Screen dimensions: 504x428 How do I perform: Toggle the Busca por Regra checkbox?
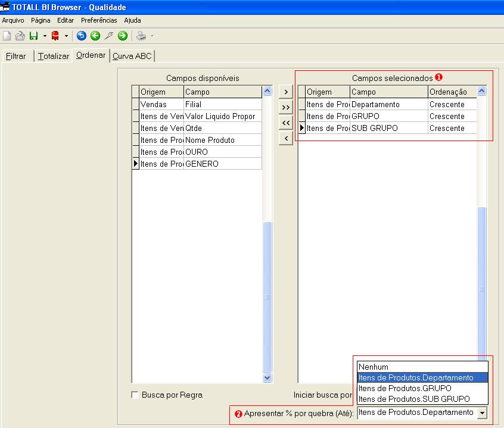pos(135,395)
